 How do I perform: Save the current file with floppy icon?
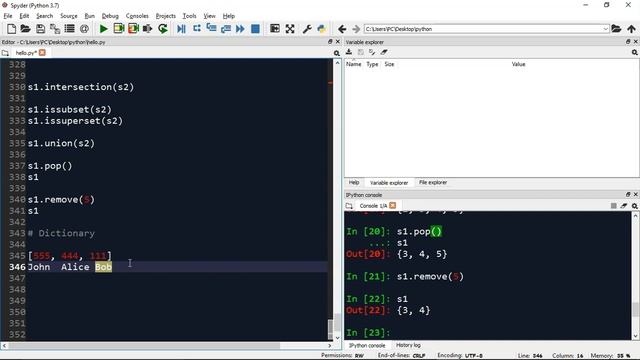pos(40,29)
